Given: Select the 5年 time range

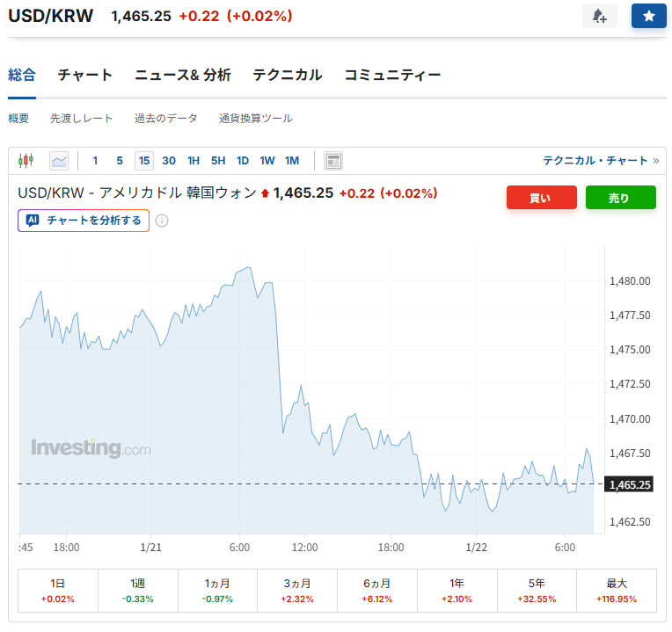Looking at the screenshot, I should pyautogui.click(x=537, y=590).
